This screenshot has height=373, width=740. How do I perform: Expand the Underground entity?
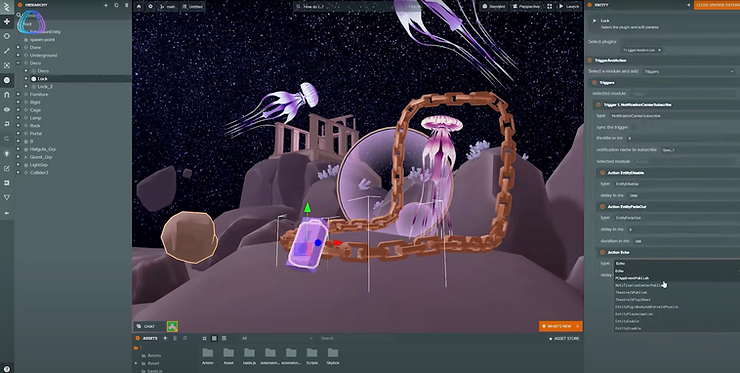18,55
